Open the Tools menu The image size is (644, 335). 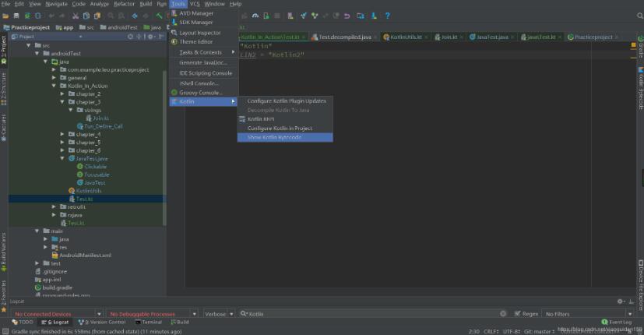[x=178, y=4]
